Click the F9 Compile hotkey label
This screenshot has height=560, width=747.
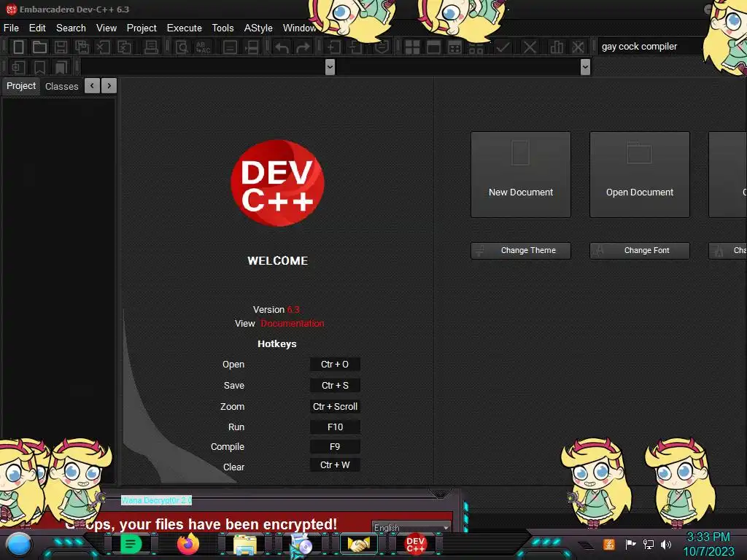pos(335,447)
